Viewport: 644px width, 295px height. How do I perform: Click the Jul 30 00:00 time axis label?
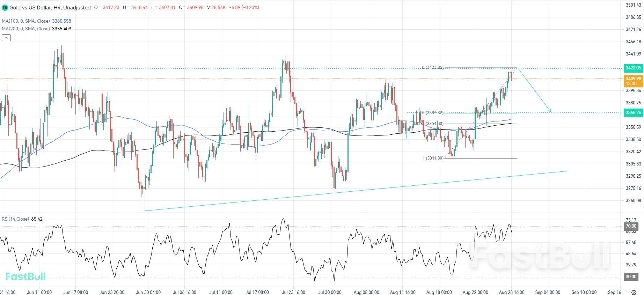(x=330, y=293)
